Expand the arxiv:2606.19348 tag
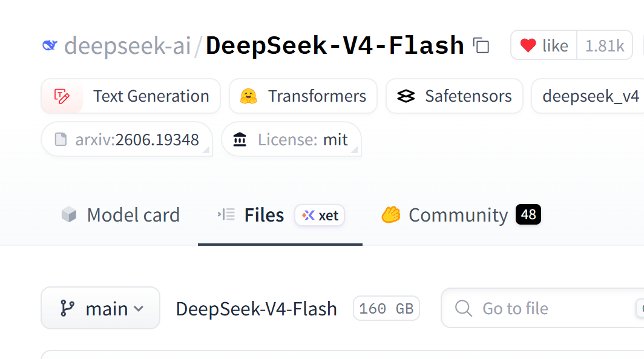Viewport: 644px width, 359px height. click(127, 139)
